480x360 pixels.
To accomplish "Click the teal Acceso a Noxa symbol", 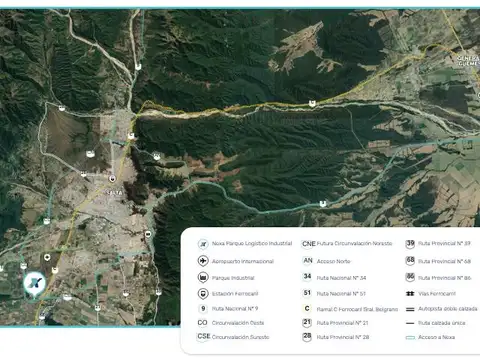I will [x=410, y=338].
